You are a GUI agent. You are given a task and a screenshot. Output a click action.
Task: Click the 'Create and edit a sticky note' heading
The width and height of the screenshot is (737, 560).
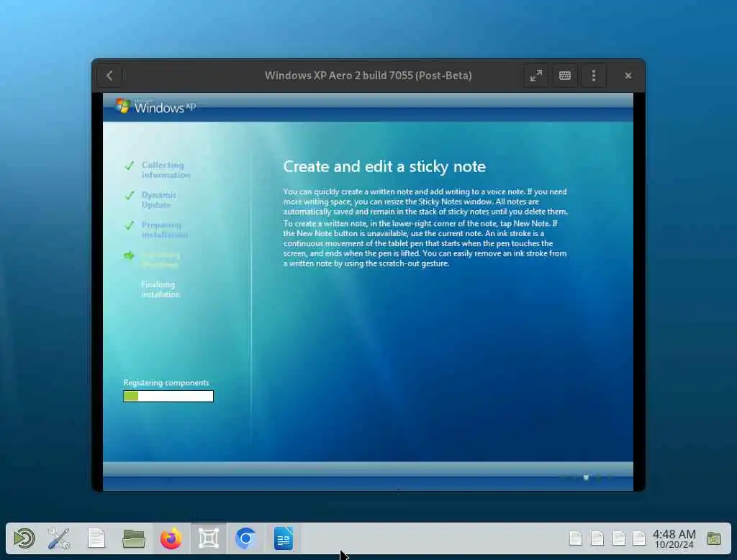(384, 166)
